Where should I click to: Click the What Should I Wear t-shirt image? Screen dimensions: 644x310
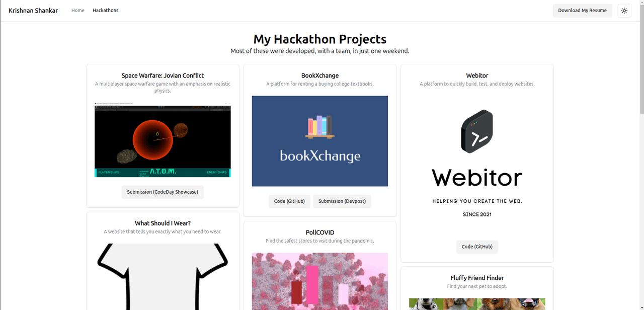tap(163, 277)
